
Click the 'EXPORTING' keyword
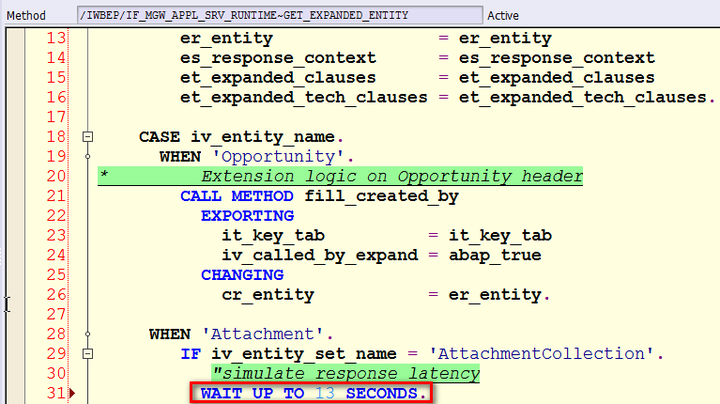pos(248,216)
